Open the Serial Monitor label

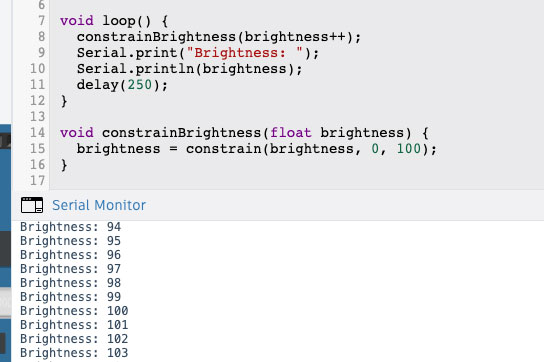click(99, 205)
